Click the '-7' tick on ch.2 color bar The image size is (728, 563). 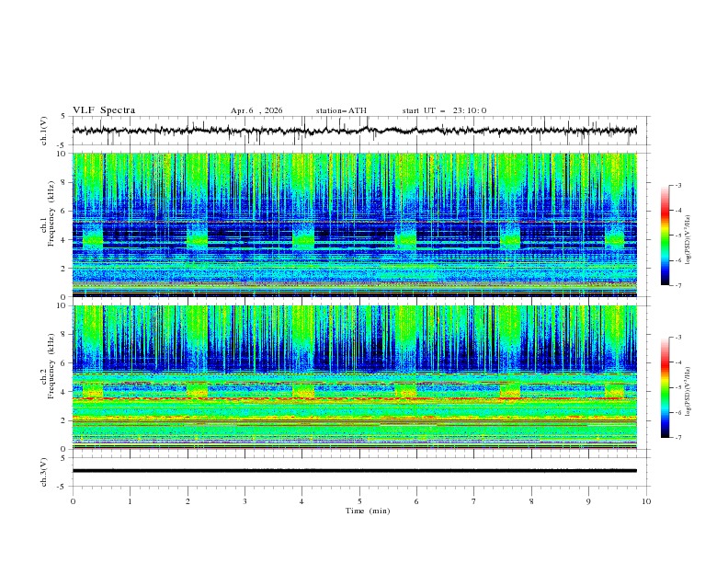point(677,437)
